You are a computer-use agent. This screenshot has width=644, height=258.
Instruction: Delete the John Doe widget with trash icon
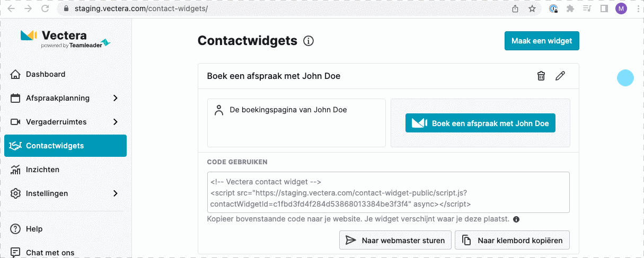tap(541, 76)
